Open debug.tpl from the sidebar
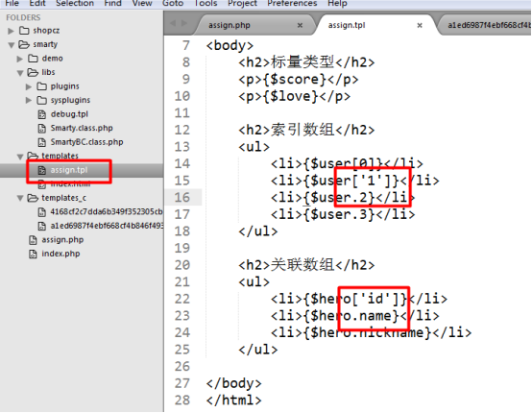532x413 pixels. [69, 114]
